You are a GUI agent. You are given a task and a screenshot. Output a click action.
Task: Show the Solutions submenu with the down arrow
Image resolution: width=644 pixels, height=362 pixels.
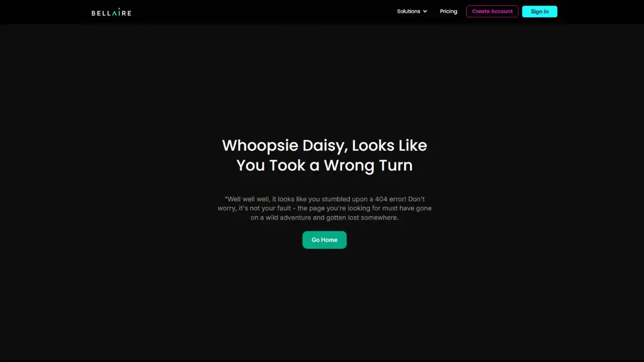425,12
